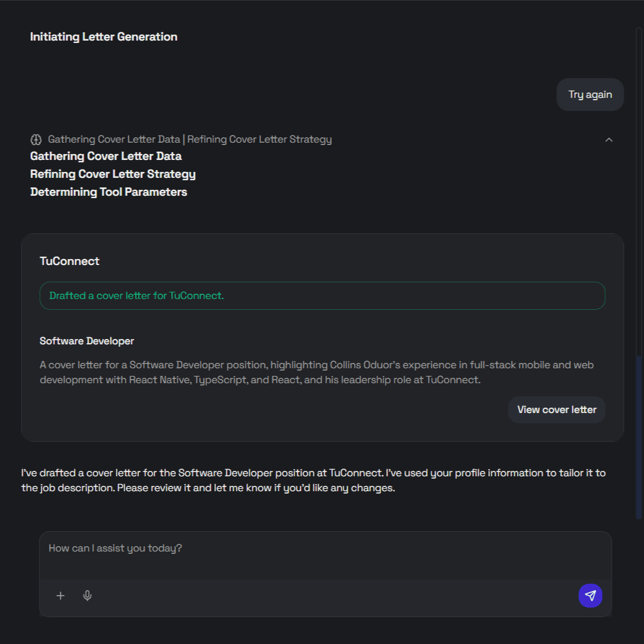Image resolution: width=644 pixels, height=644 pixels.
Task: Click the 'Gathering Cover Letter Data' step heading
Action: point(106,156)
